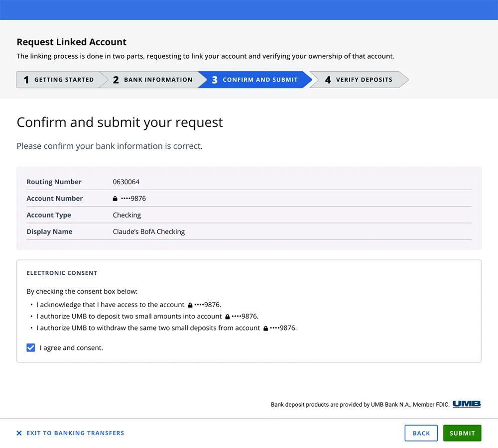Click the UMB logo
Viewport: 498px width, 448px height.
(467, 404)
